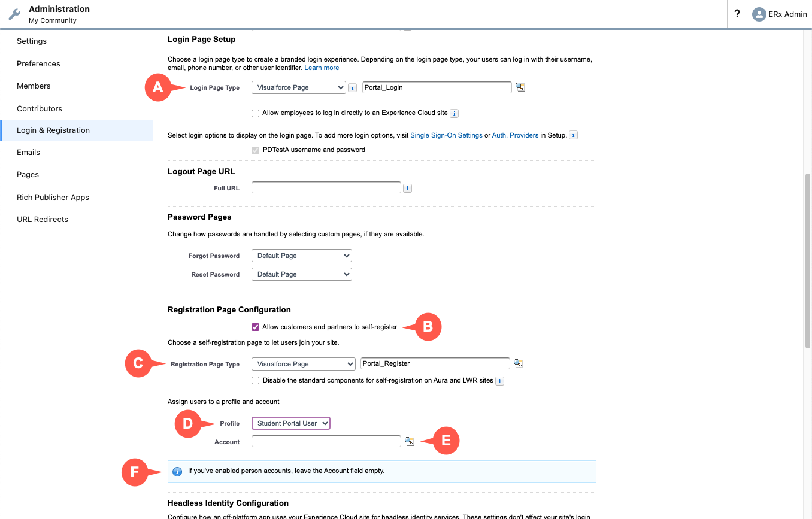Open the Profile dropdown showing Student Portal User
This screenshot has width=812, height=519.
291,423
